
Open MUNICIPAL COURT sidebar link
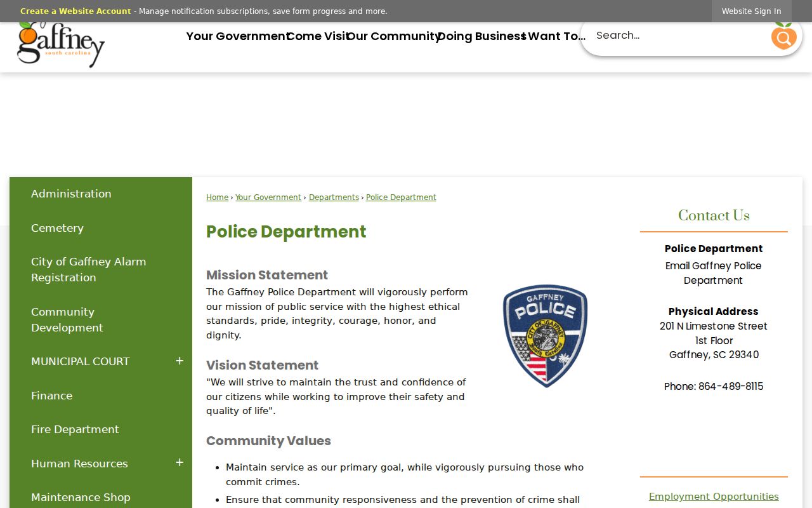[80, 361]
